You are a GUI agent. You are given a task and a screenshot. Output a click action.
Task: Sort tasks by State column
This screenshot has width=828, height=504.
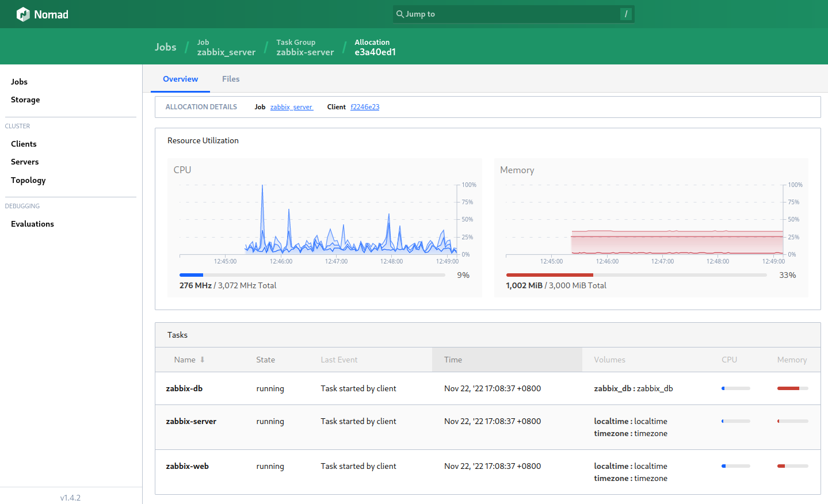[265, 360]
